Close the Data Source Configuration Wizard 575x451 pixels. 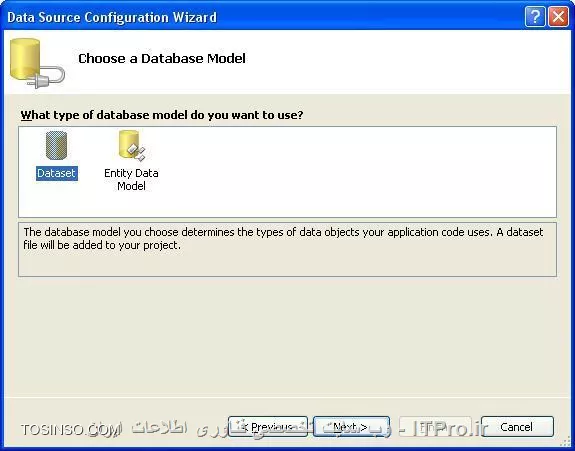point(558,17)
